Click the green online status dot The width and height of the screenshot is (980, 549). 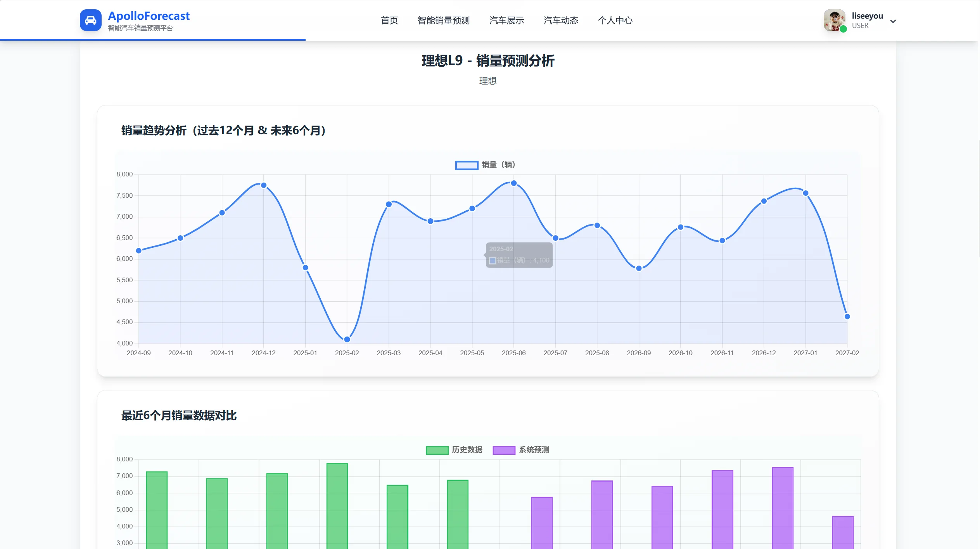[x=843, y=29]
